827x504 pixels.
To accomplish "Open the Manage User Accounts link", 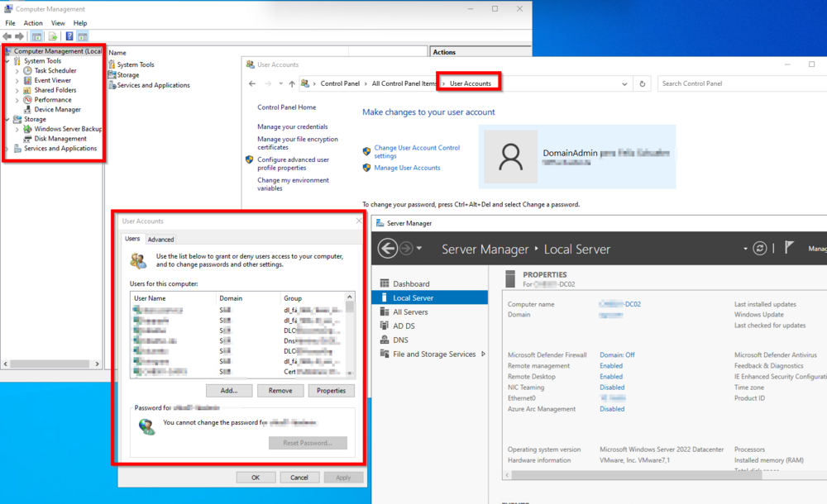I will pos(407,168).
